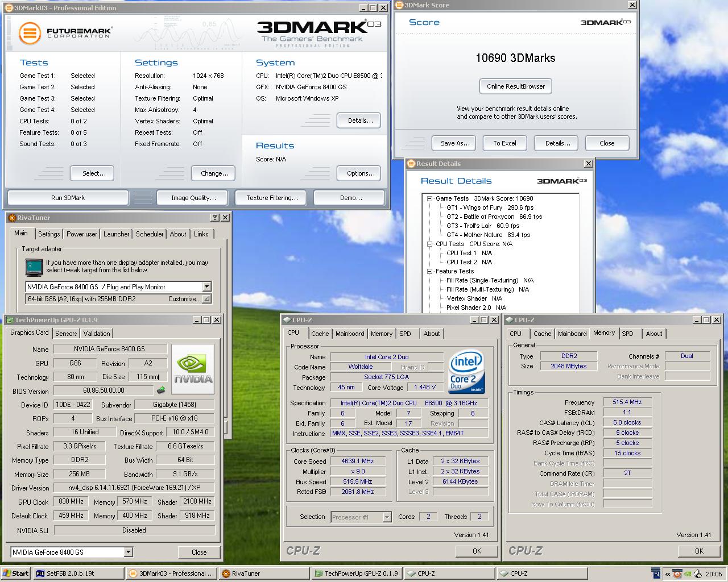Viewport: 728px width, 582px height.
Task: Click Change... under Settings
Action: (x=214, y=173)
